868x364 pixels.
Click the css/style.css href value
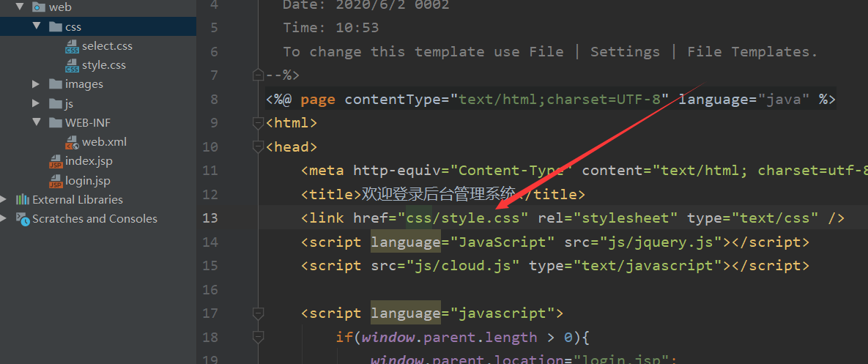463,218
